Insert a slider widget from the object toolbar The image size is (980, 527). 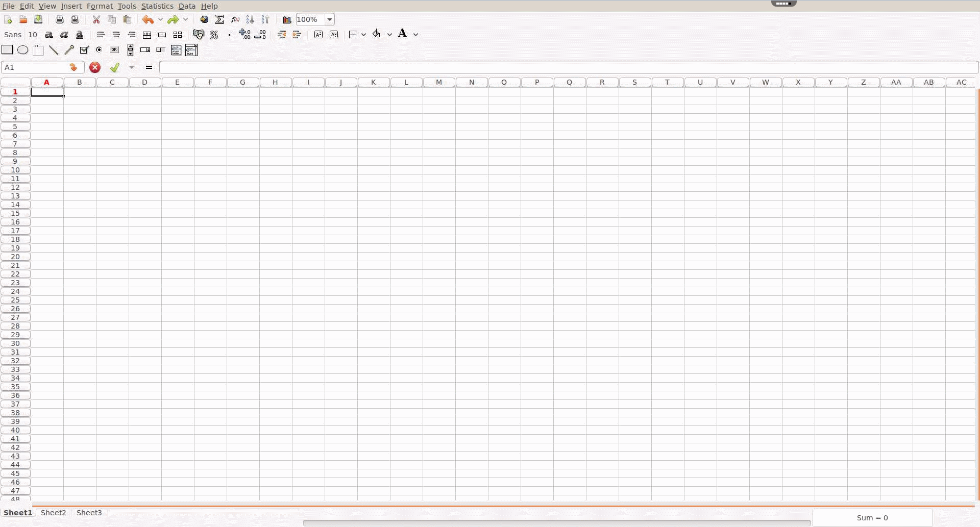tap(160, 50)
